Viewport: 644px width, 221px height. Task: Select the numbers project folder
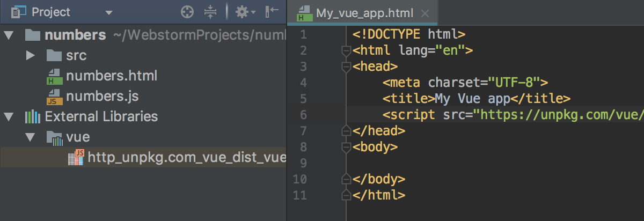point(143,35)
